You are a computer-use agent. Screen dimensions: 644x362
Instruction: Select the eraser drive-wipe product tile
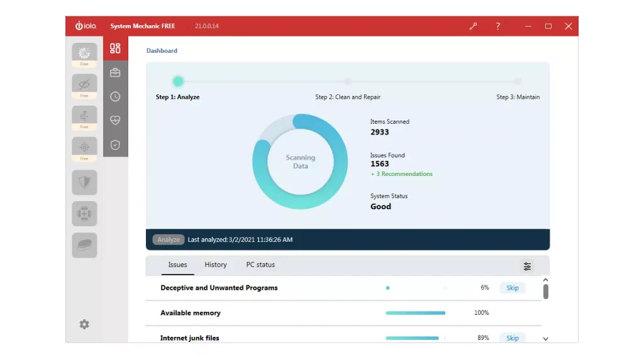[84, 245]
